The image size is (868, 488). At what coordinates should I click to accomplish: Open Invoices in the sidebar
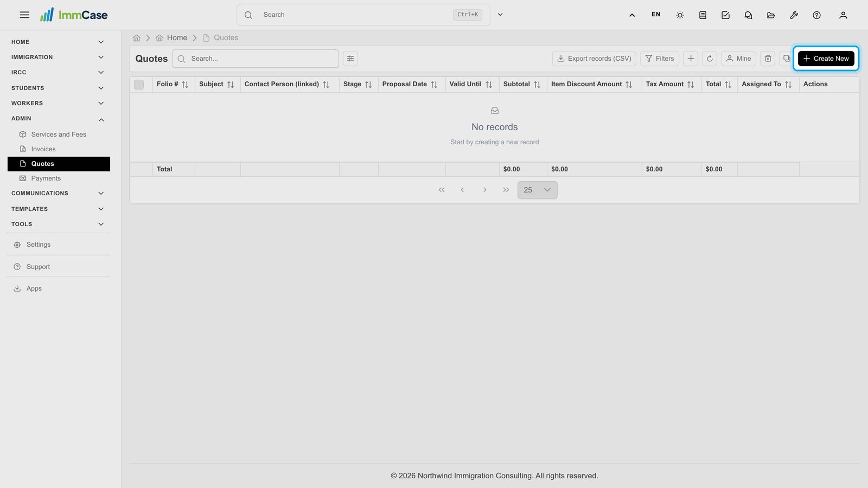tap(59, 149)
